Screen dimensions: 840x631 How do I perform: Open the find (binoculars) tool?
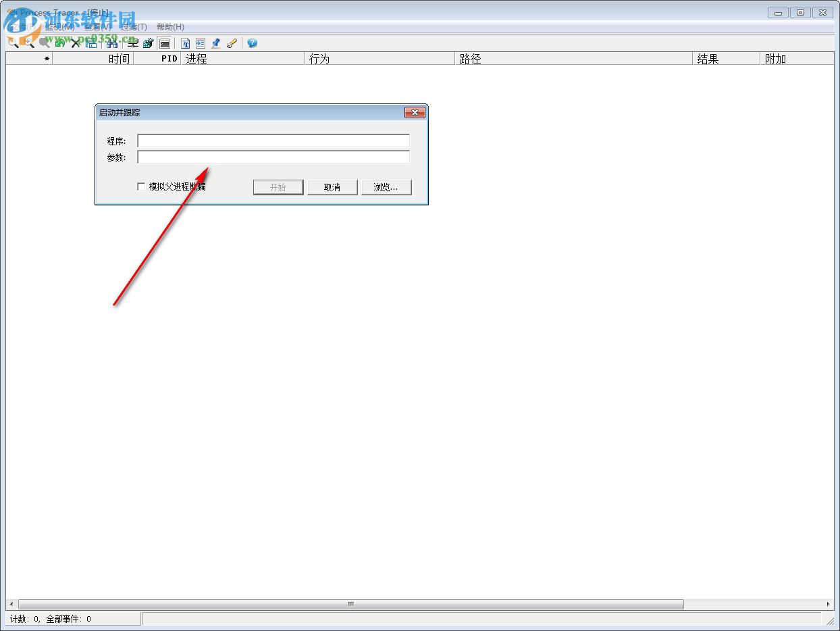coord(111,43)
